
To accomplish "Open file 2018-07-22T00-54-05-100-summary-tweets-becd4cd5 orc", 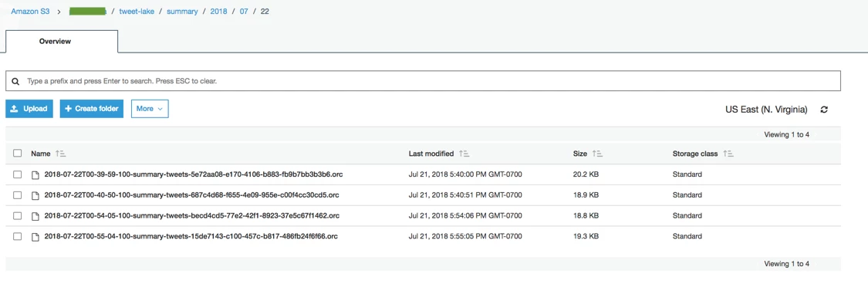I will click(x=191, y=215).
